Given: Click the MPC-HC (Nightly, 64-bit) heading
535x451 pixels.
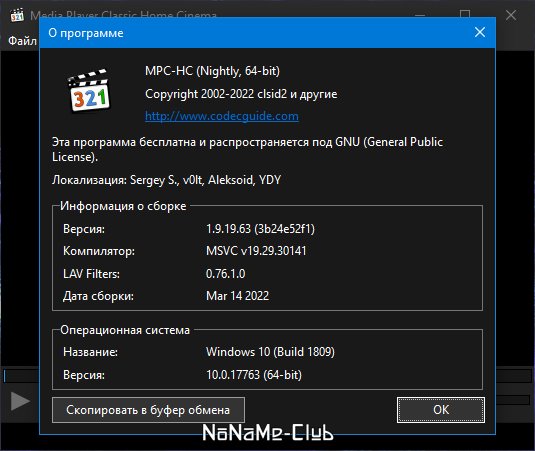Looking at the screenshot, I should [x=212, y=71].
